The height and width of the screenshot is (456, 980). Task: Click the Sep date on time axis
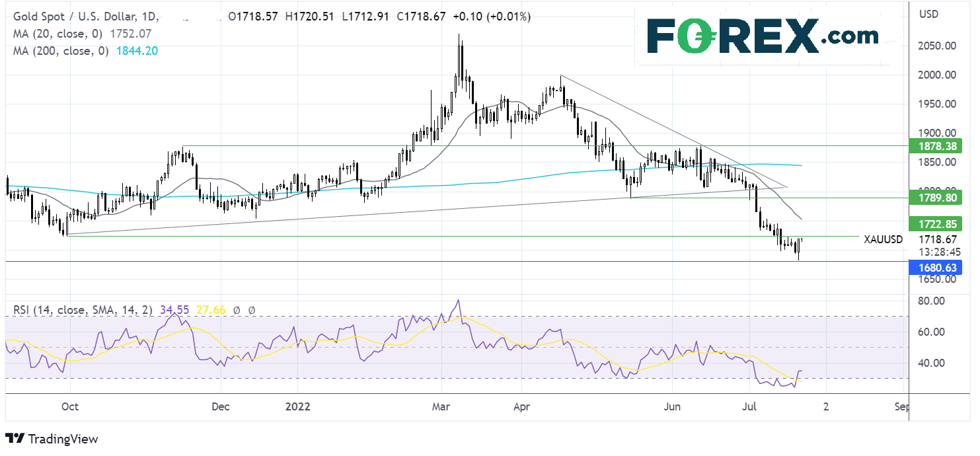[x=901, y=406]
